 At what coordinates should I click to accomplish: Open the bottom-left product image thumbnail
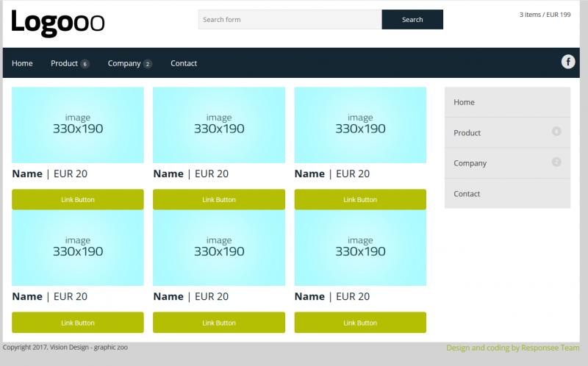click(x=78, y=248)
